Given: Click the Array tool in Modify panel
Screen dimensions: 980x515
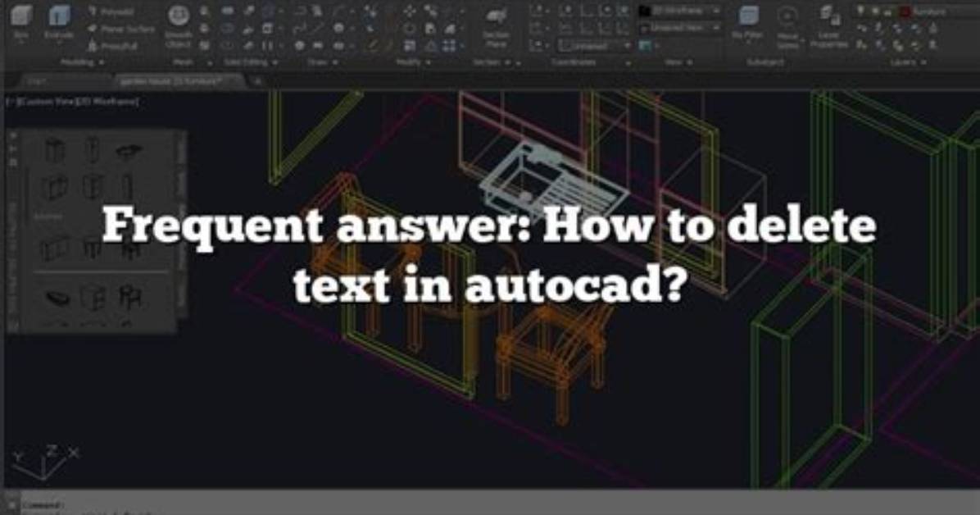Looking at the screenshot, I should (450, 46).
